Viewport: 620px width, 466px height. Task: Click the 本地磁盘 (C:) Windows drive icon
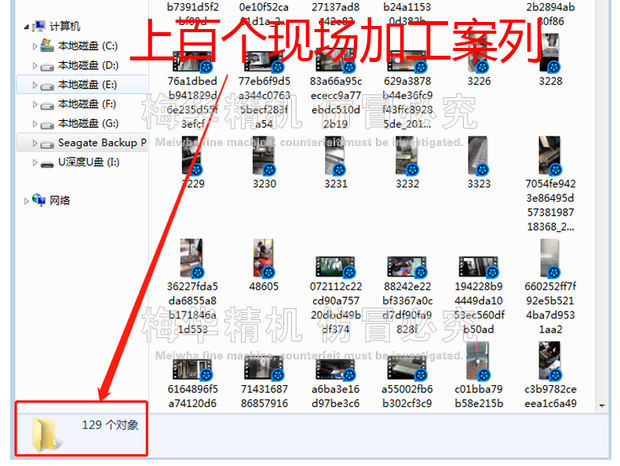[47, 46]
